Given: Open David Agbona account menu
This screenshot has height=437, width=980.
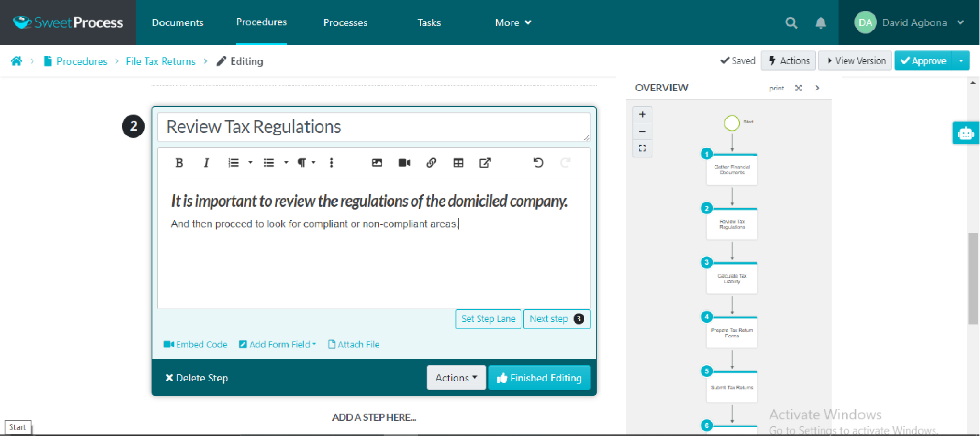Looking at the screenshot, I should pos(909,22).
